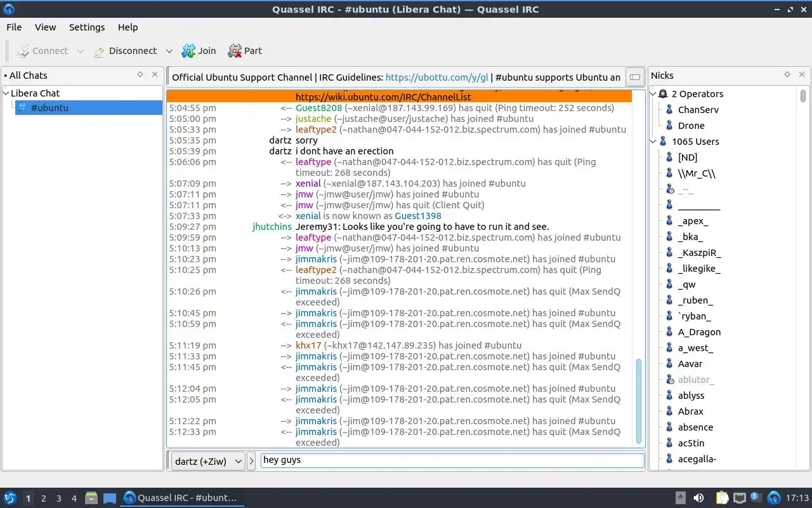The width and height of the screenshot is (812, 508).
Task: Collapse the 2 Operators group
Action: (653, 94)
